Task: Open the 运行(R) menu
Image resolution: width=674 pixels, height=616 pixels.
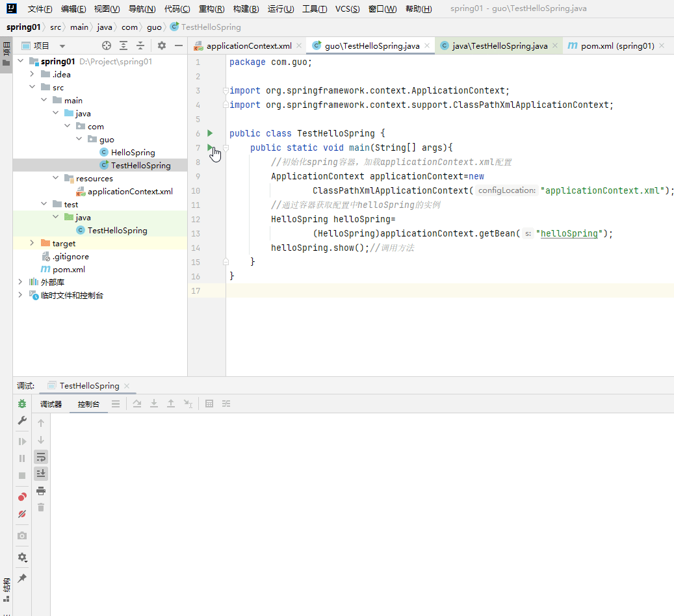Action: pyautogui.click(x=280, y=9)
